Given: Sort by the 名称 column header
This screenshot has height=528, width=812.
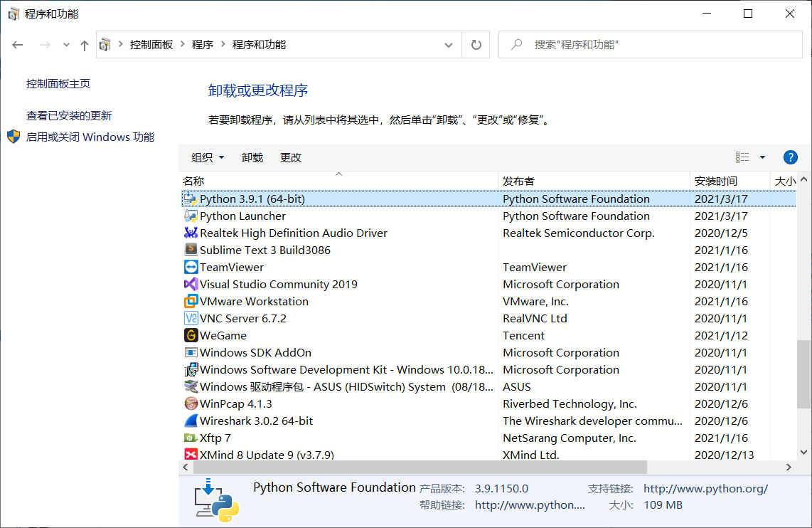Looking at the screenshot, I should [338, 181].
